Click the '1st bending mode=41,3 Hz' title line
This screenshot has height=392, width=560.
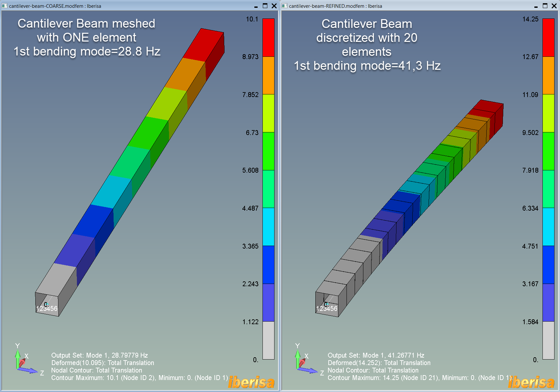point(367,66)
